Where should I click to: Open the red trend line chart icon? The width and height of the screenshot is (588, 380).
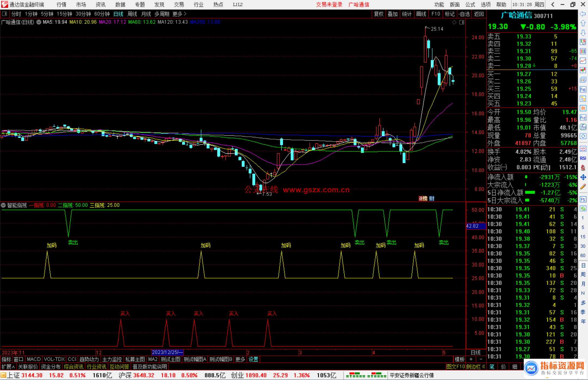click(583, 61)
